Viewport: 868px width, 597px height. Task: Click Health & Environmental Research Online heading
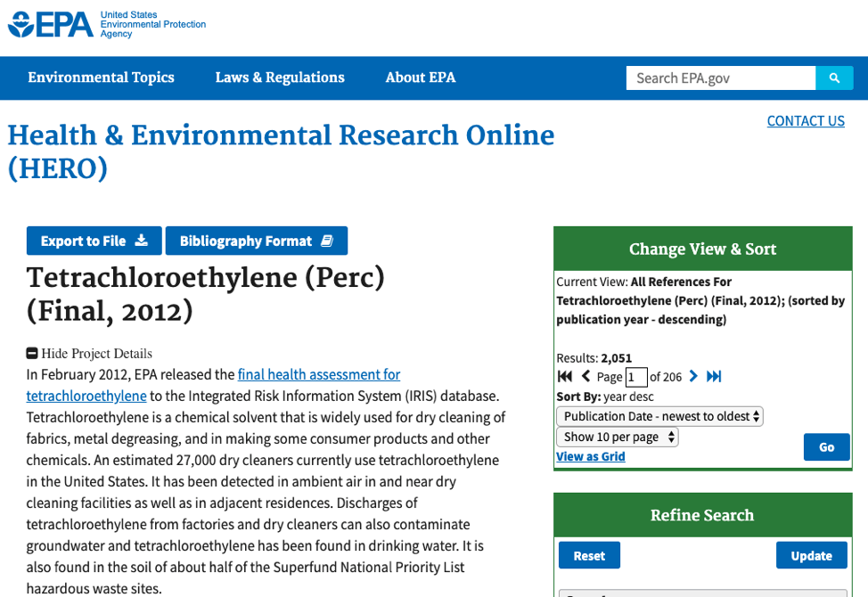[282, 151]
